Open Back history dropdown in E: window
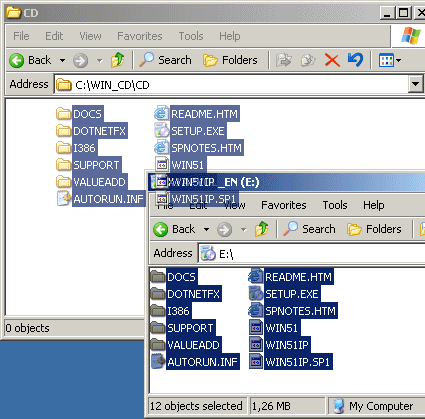This screenshot has height=419, width=425. point(206,230)
